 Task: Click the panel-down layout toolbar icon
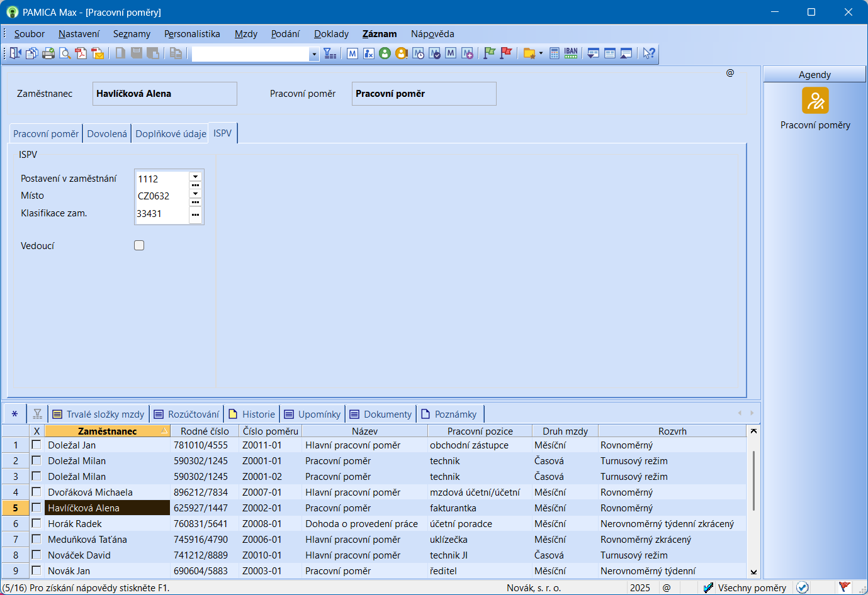click(593, 53)
